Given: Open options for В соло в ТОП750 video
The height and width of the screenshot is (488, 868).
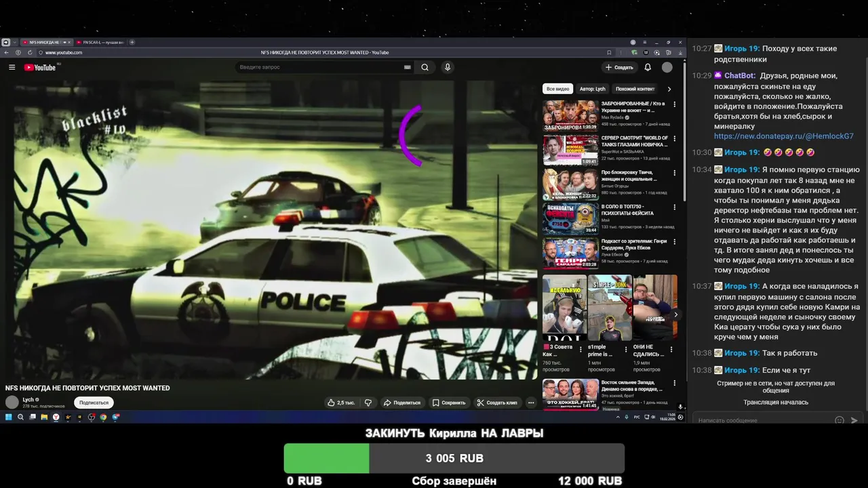Looking at the screenshot, I should (674, 207).
